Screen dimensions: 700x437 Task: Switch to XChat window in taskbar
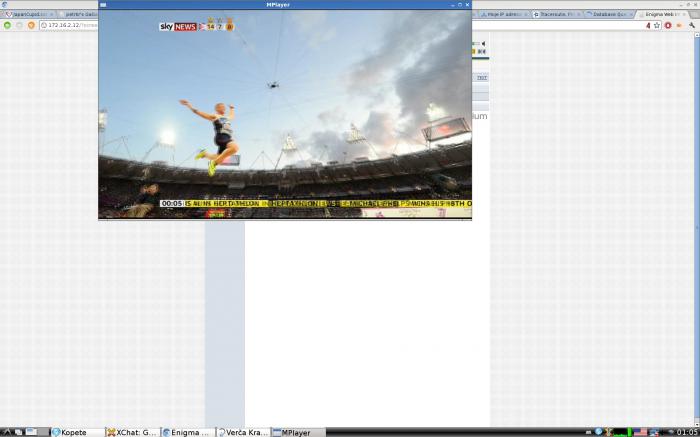(x=132, y=433)
